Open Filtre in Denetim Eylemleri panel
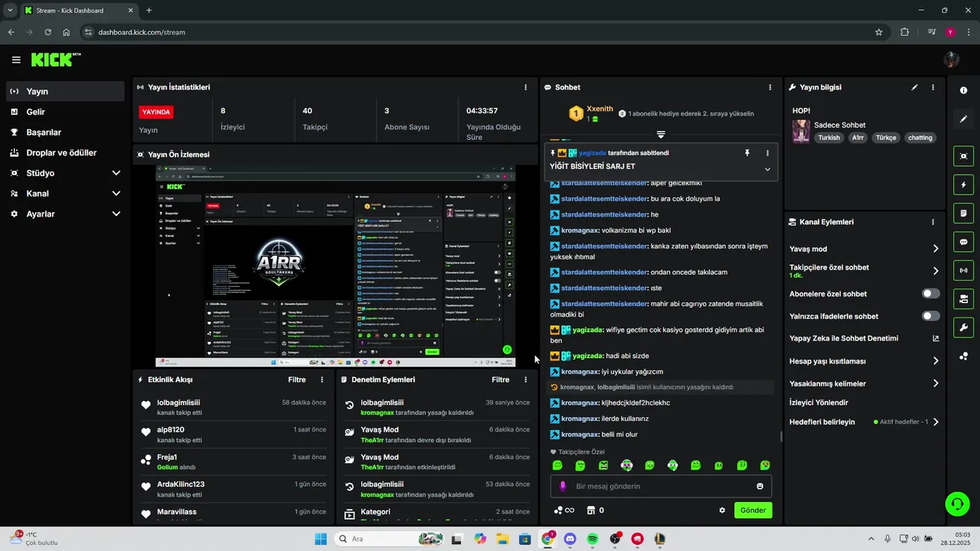Image resolution: width=980 pixels, height=551 pixels. 501,380
